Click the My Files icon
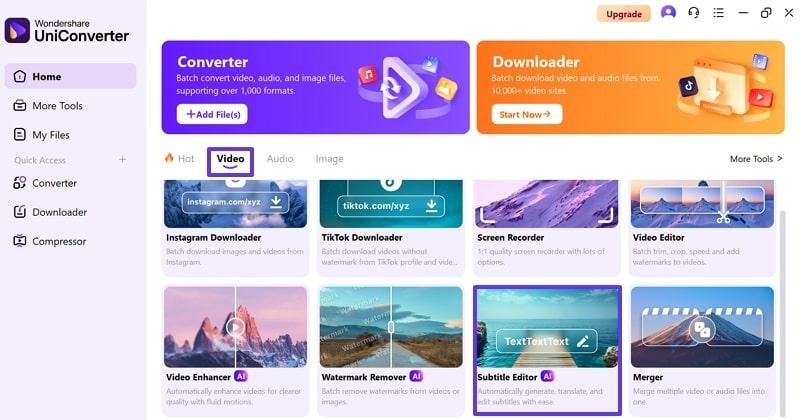Viewport: 800px width, 420px height. [x=19, y=135]
